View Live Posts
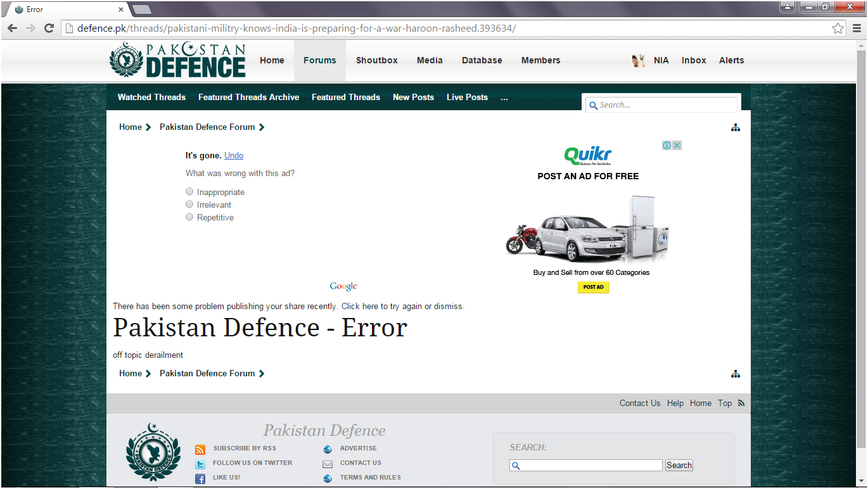 pos(467,97)
